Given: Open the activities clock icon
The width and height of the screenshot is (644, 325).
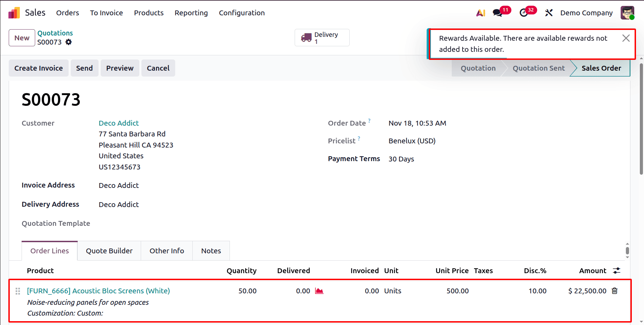Looking at the screenshot, I should click(524, 13).
